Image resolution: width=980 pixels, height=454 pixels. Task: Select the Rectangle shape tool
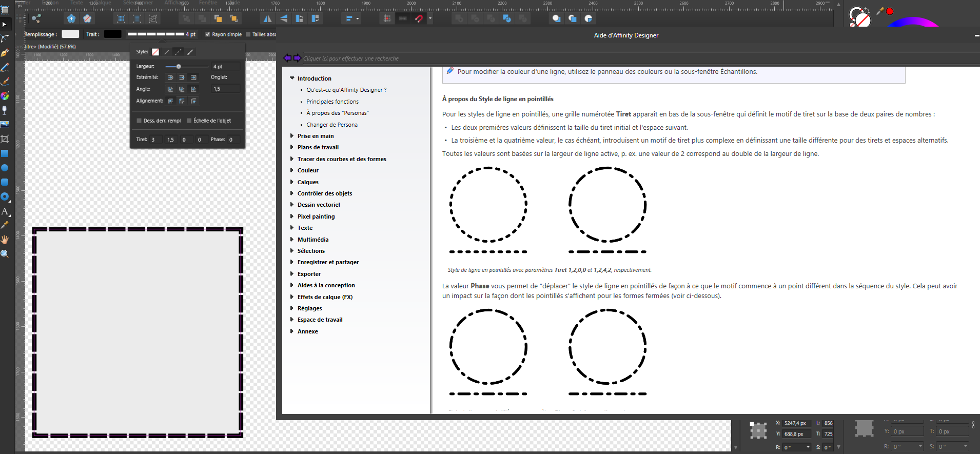pyautogui.click(x=5, y=153)
